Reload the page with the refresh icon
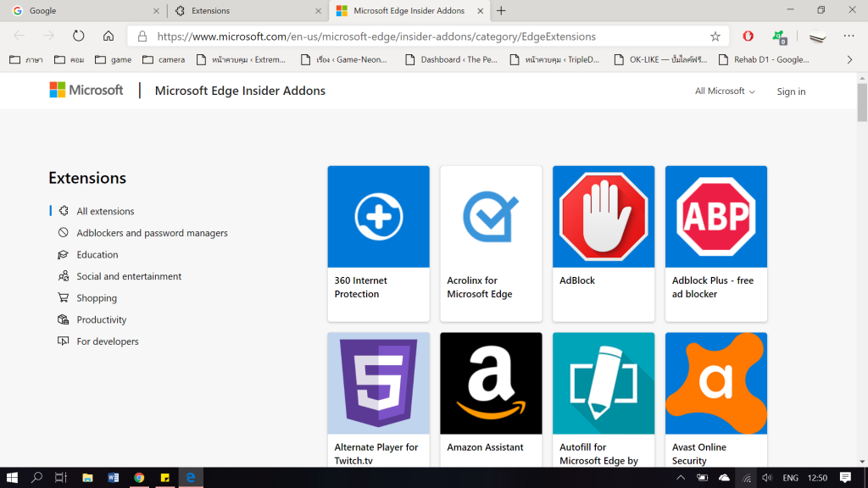The width and height of the screenshot is (868, 488). click(79, 36)
